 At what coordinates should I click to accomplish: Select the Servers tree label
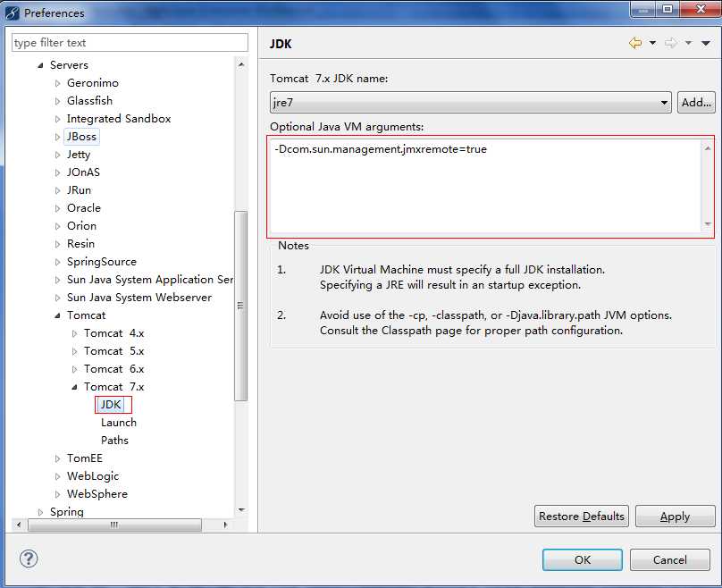click(x=69, y=65)
